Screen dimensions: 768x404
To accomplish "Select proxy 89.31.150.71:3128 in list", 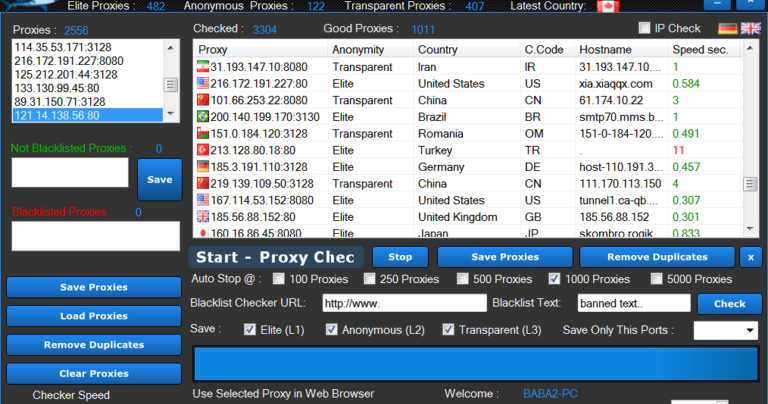I will pos(87,102).
